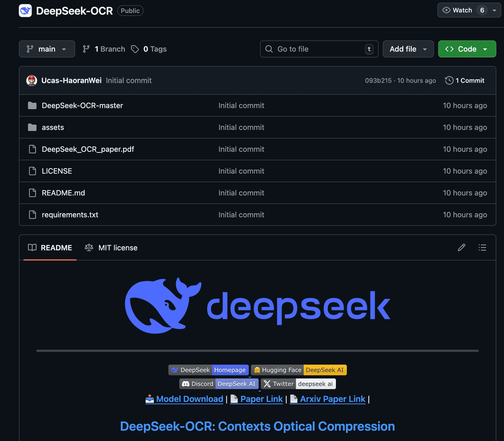Expand the Watch notifications dropdown arrow

(494, 10)
